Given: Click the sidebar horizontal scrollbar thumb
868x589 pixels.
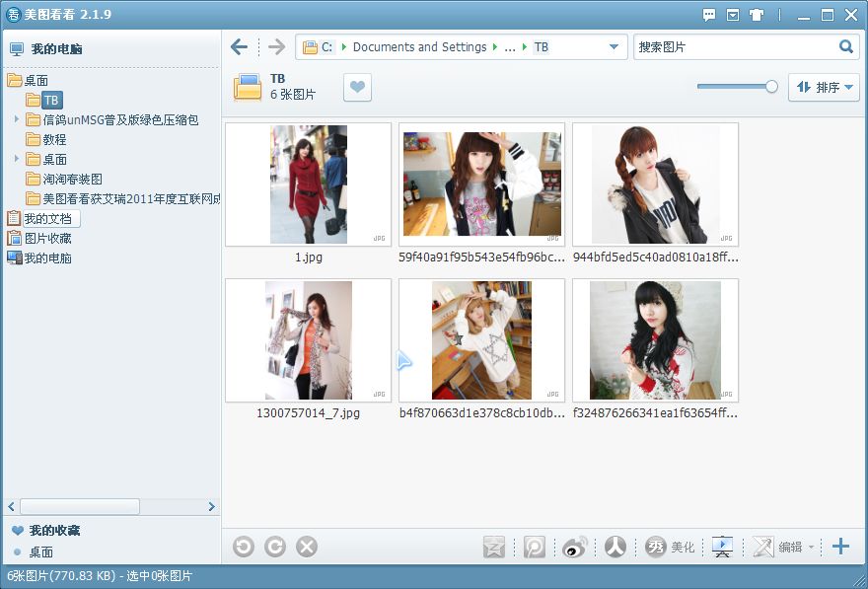Looking at the screenshot, I should tap(80, 506).
